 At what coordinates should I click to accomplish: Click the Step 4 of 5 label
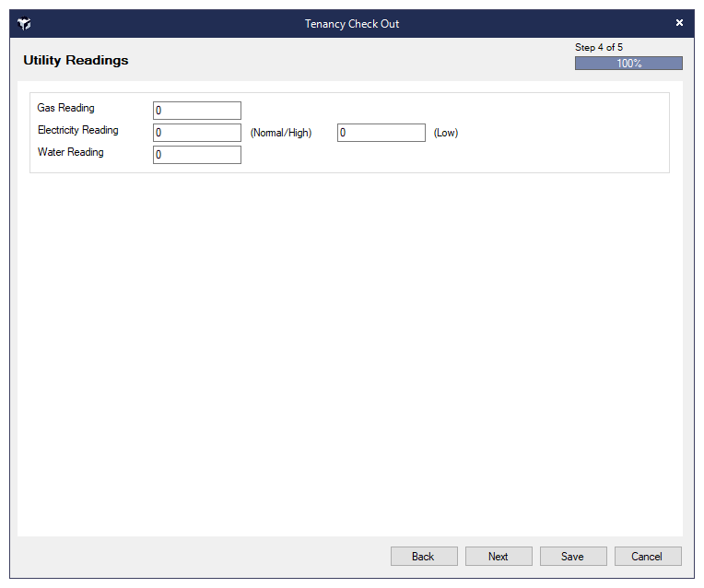(x=599, y=47)
